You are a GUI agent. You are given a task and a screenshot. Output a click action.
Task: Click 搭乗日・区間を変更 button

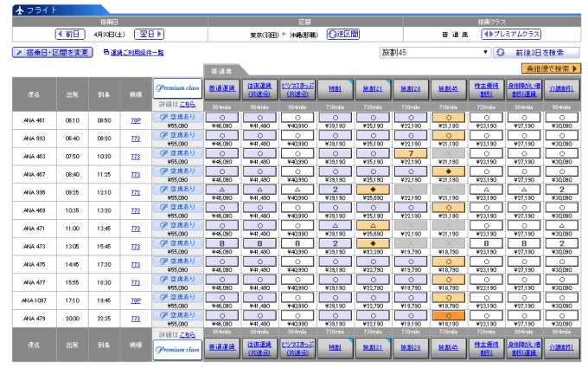53,53
